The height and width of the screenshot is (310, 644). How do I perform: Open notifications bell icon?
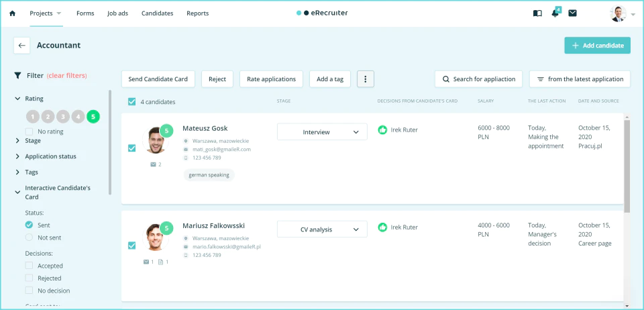[555, 13]
